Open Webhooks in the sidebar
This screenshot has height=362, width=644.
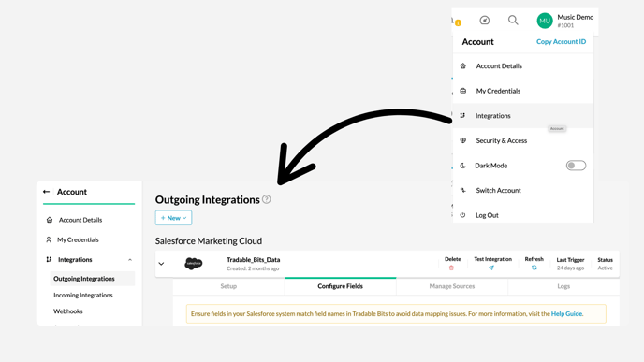(x=68, y=311)
